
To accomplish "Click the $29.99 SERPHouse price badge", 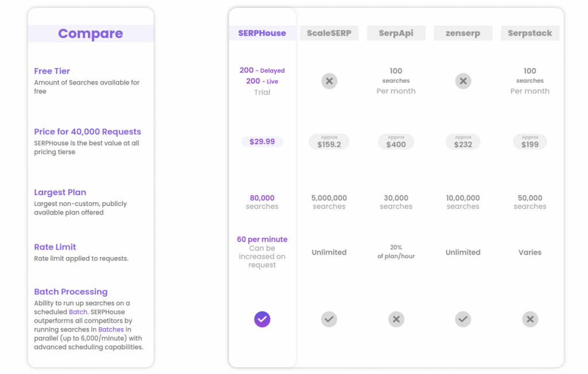I will pyautogui.click(x=262, y=142).
